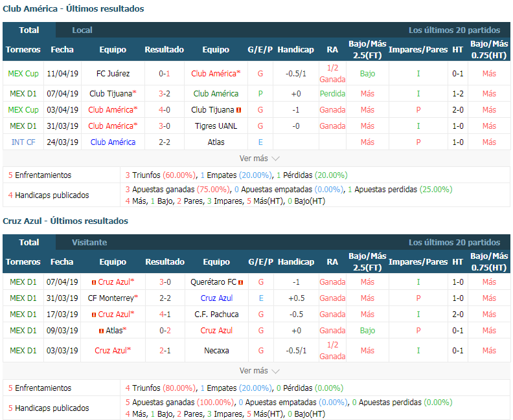Click 3 Triunfos (60.00%) summary

click(161, 175)
